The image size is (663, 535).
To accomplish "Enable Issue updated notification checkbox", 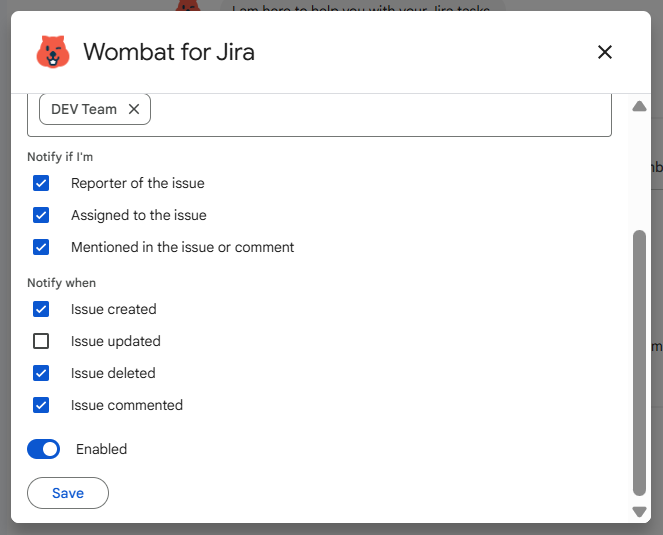I will tap(41, 341).
